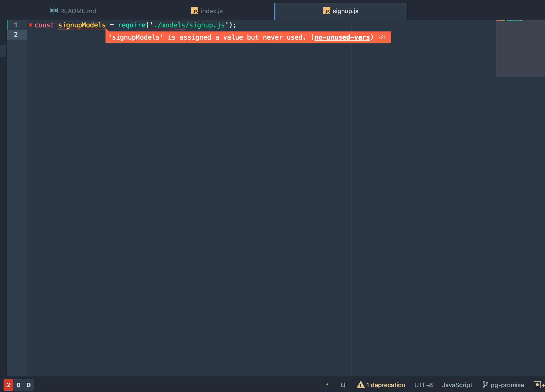Viewport: 545px width, 392px height.
Task: Click the green pending-changes dot in status bar
Action: click(x=327, y=385)
